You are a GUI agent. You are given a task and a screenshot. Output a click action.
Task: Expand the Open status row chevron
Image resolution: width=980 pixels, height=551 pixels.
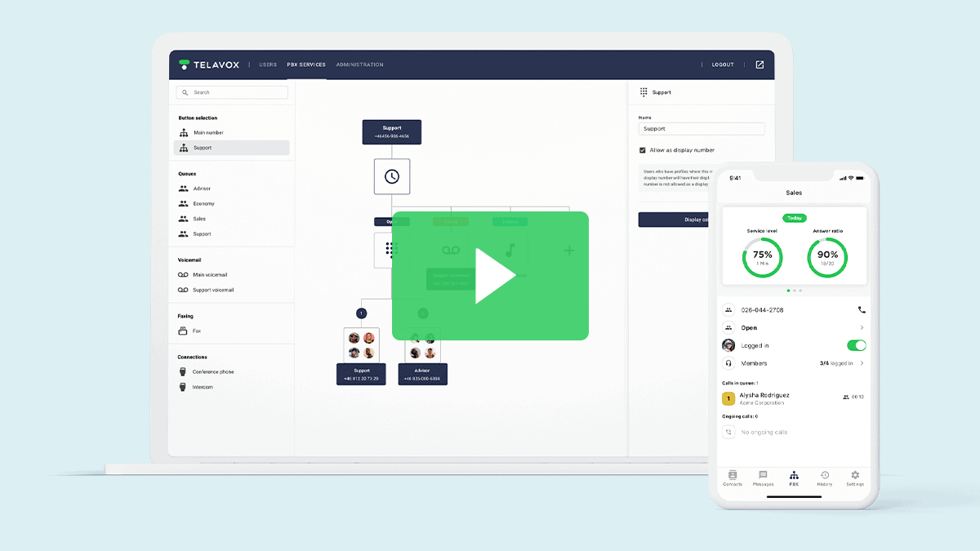coord(862,327)
